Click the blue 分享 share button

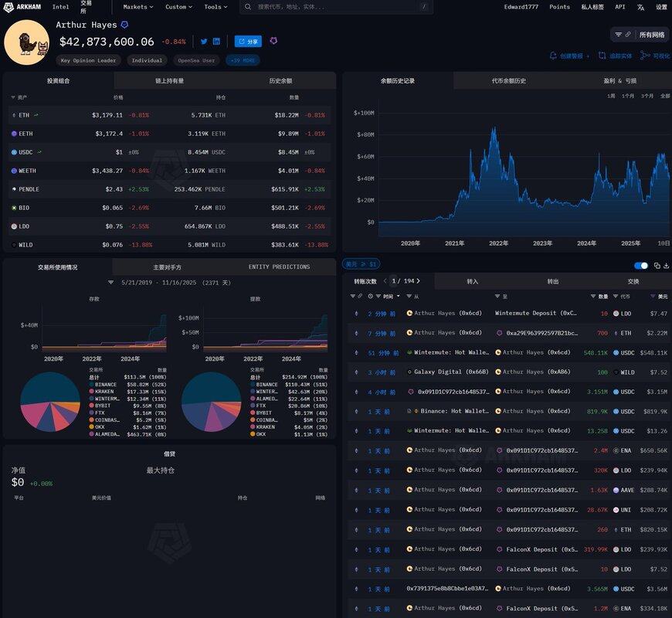(248, 42)
